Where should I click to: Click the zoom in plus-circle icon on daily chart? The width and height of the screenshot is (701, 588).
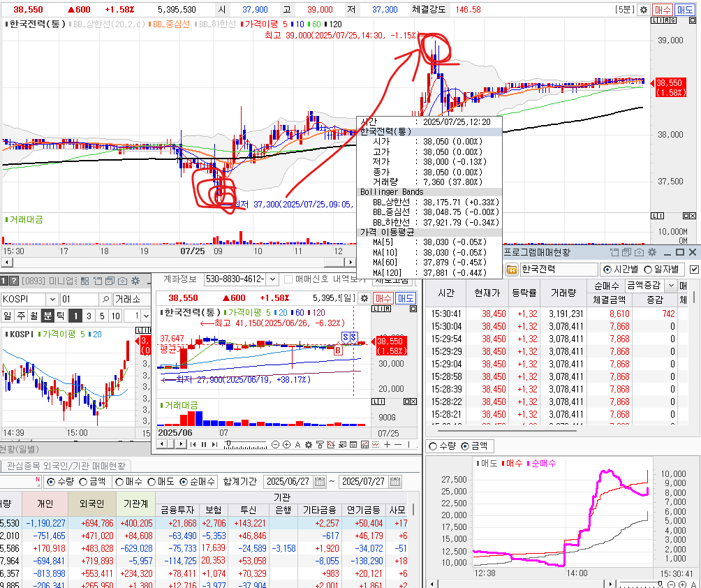pos(286,444)
